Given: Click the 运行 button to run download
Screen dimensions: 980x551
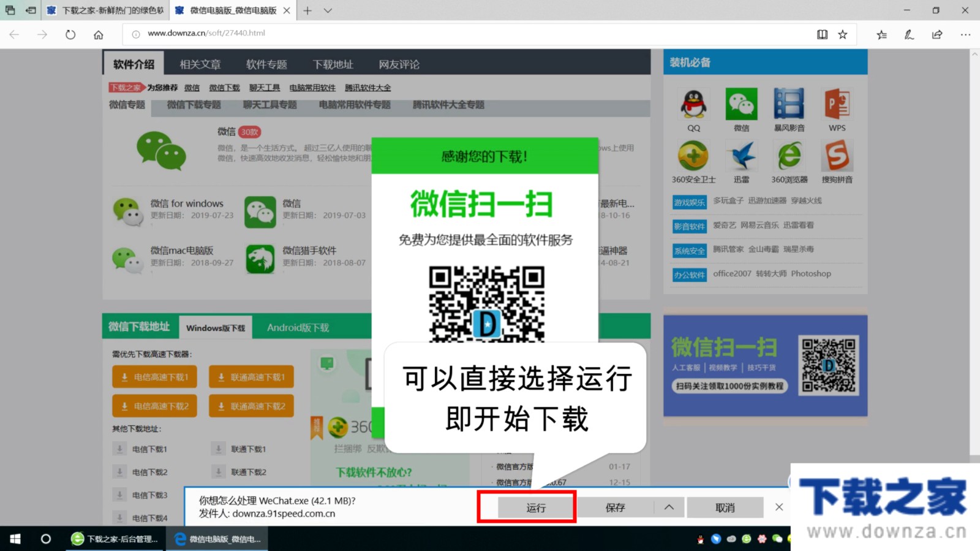Looking at the screenshot, I should (536, 507).
